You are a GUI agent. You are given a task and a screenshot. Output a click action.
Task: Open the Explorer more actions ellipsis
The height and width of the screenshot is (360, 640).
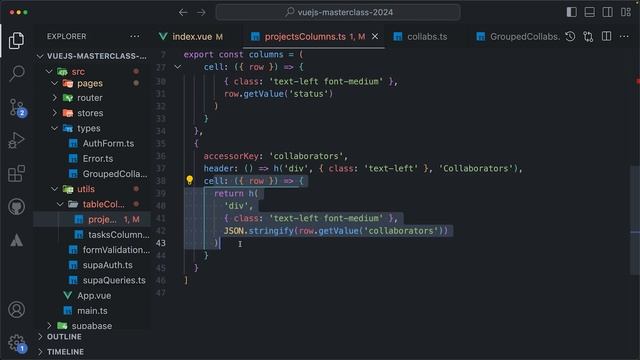pos(135,36)
